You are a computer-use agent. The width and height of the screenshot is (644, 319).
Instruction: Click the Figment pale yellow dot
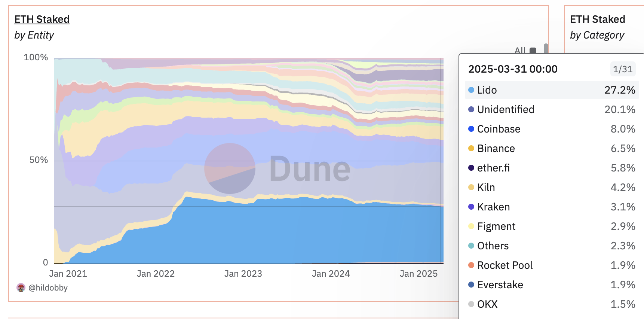point(471,226)
